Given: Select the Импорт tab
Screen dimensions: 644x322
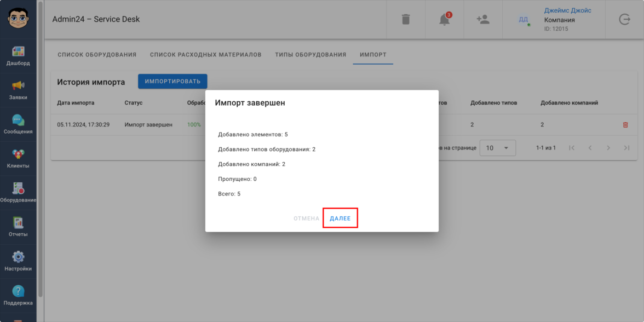Looking at the screenshot, I should coord(373,55).
